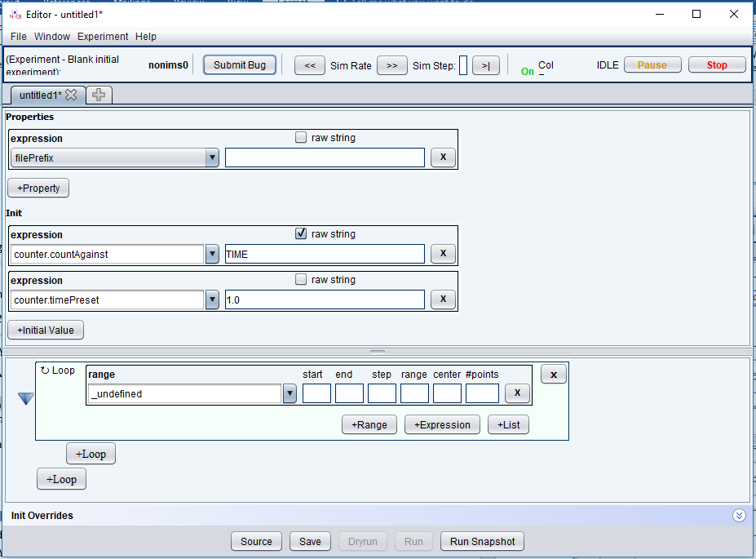Viewport: 756px width, 559px height.
Task: Close the untitled1* tab with its X icon
Action: coord(71,95)
